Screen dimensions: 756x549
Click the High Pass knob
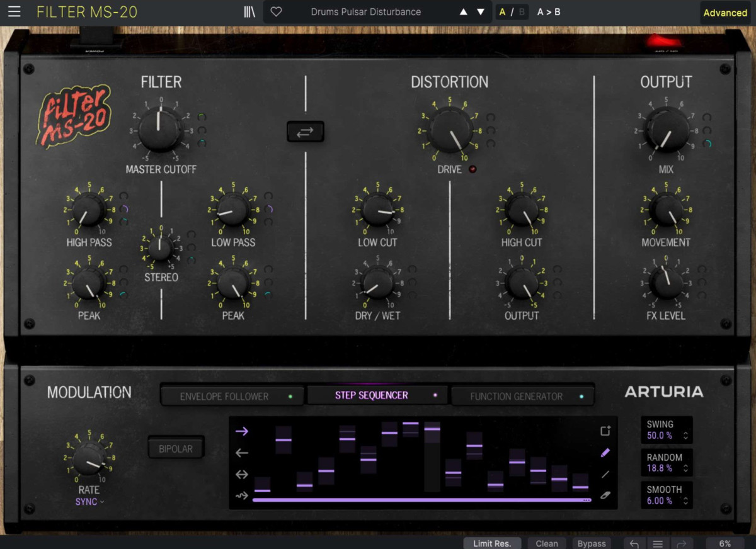89,210
